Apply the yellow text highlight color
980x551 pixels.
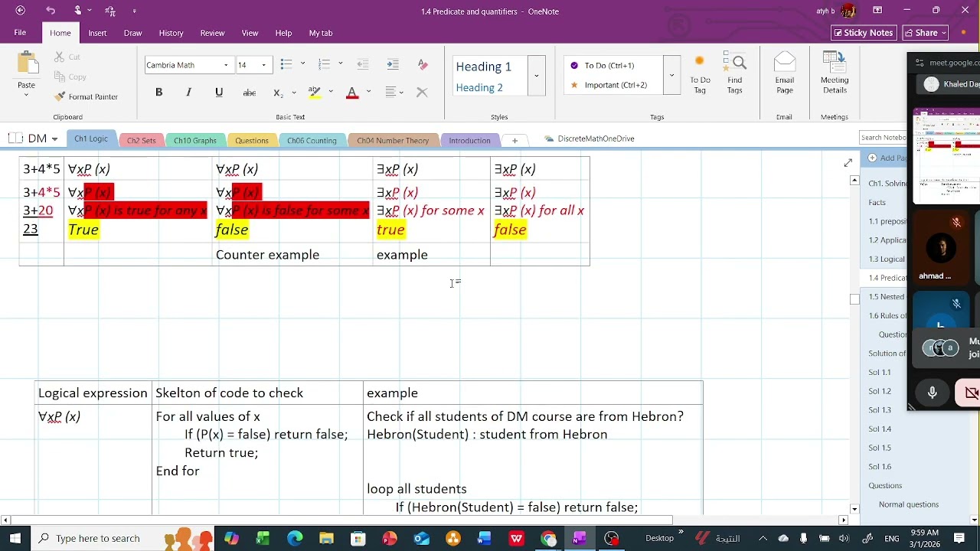tap(314, 92)
